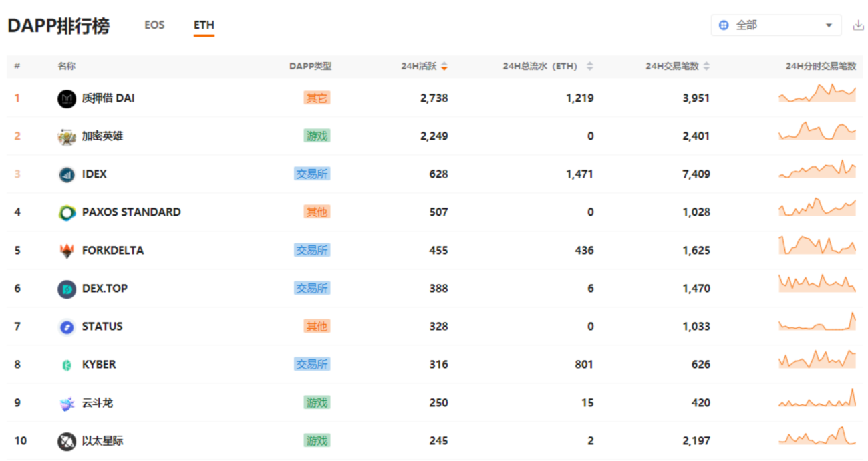Switch to the EOS tab
The height and width of the screenshot is (461, 868).
point(154,25)
